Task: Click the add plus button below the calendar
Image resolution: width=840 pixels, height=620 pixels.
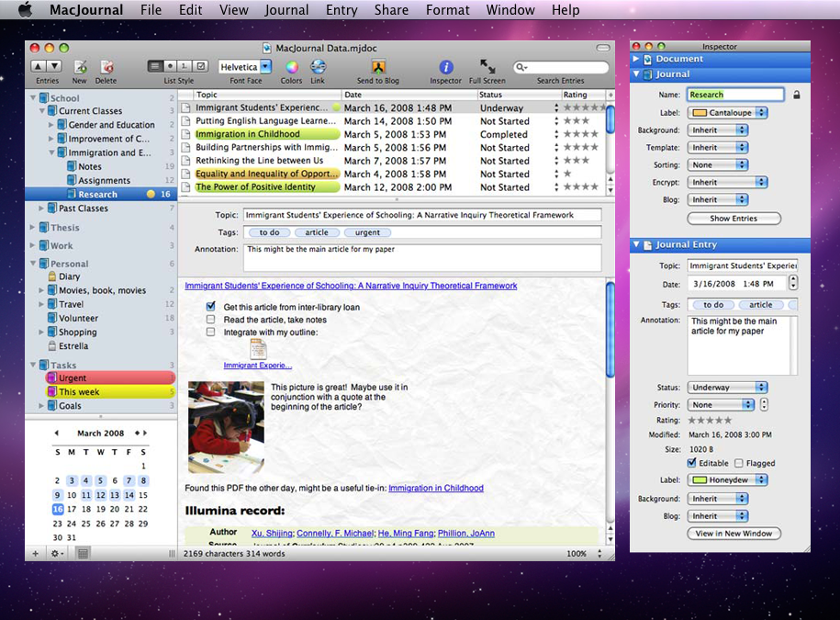Action: pyautogui.click(x=36, y=554)
